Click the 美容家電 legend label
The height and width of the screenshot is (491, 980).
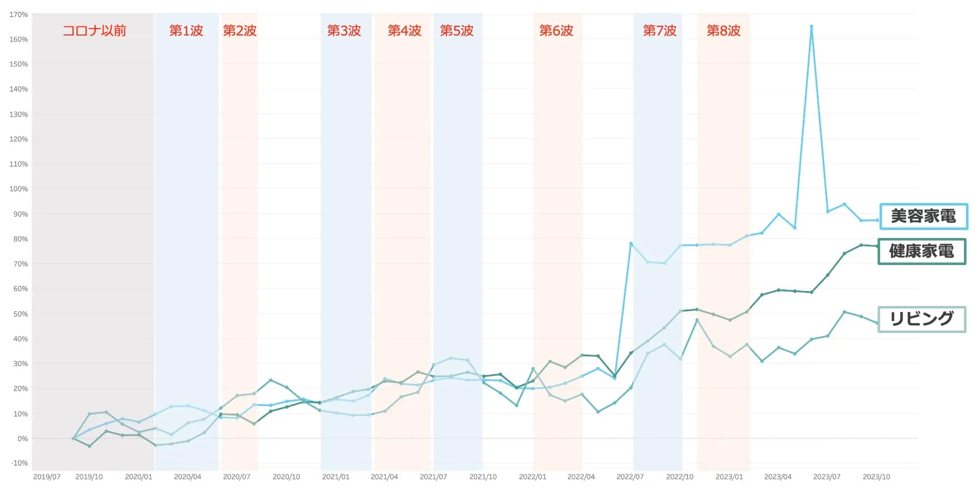point(924,216)
